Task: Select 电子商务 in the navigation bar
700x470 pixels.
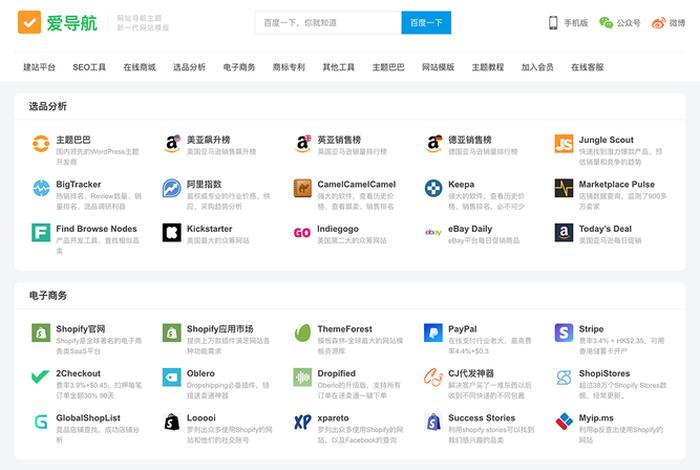Action: pos(239,67)
